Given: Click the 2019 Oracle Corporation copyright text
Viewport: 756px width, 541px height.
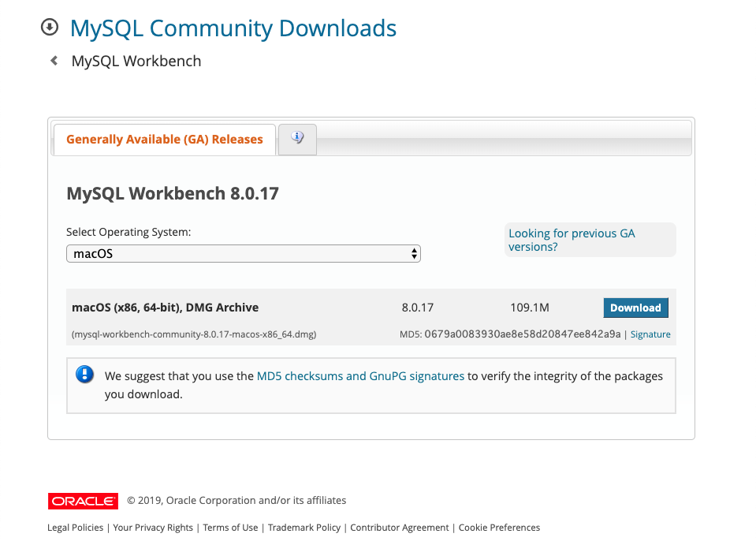Looking at the screenshot, I should [236, 501].
